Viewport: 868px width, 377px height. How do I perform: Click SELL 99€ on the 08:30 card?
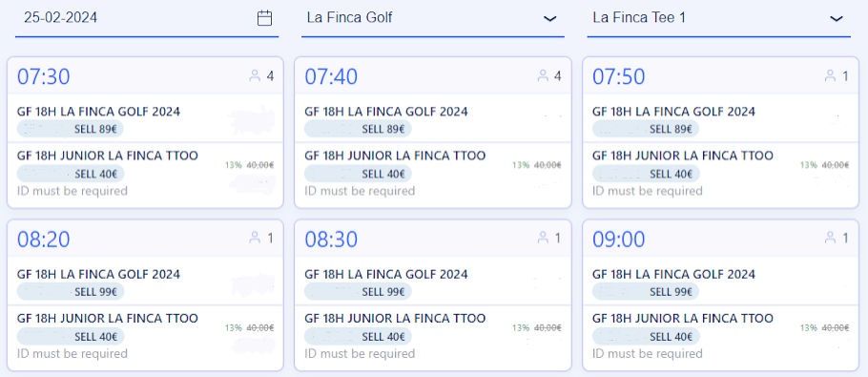358,292
